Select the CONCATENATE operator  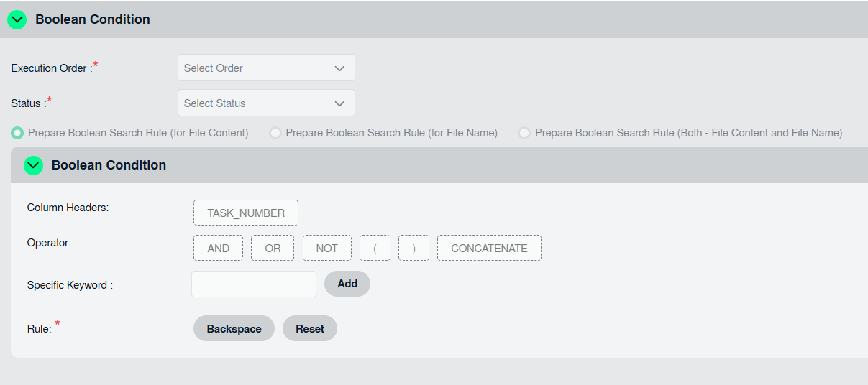489,249
